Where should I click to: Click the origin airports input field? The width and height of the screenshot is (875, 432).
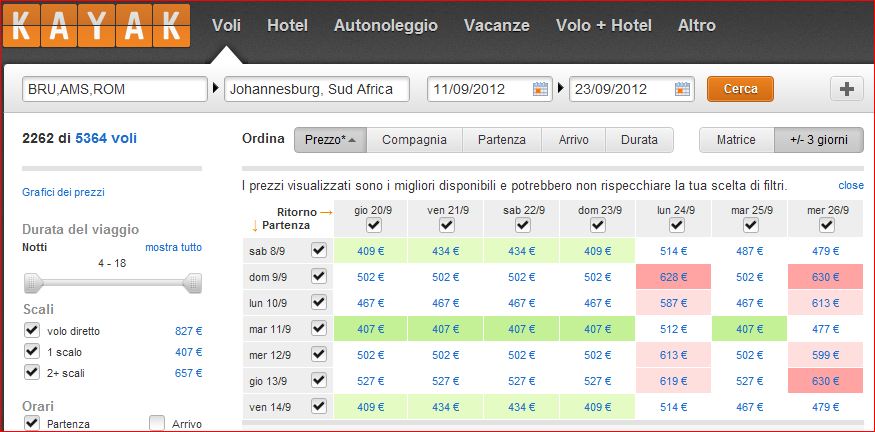(114, 89)
